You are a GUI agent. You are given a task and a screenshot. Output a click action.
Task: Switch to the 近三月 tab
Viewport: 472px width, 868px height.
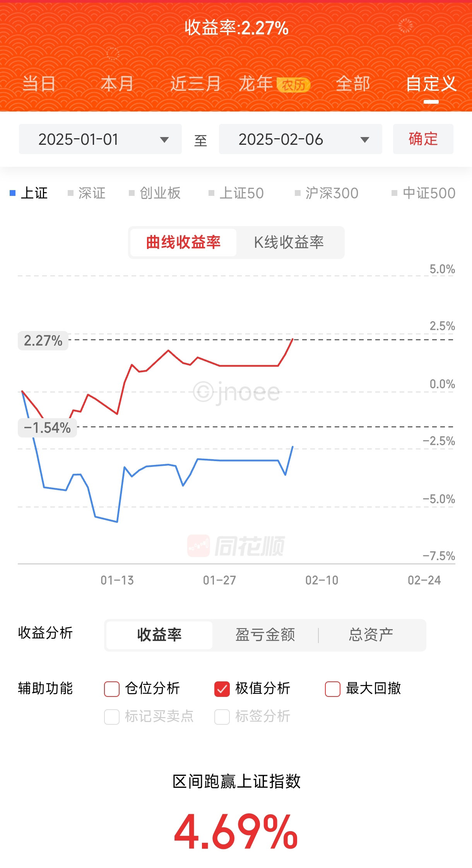[x=195, y=84]
